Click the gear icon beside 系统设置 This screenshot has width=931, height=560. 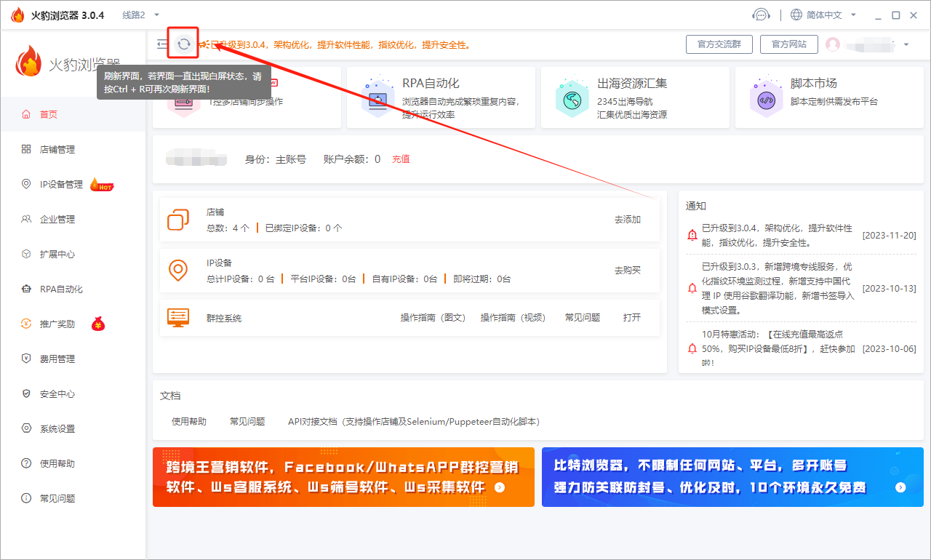pyautogui.click(x=26, y=428)
